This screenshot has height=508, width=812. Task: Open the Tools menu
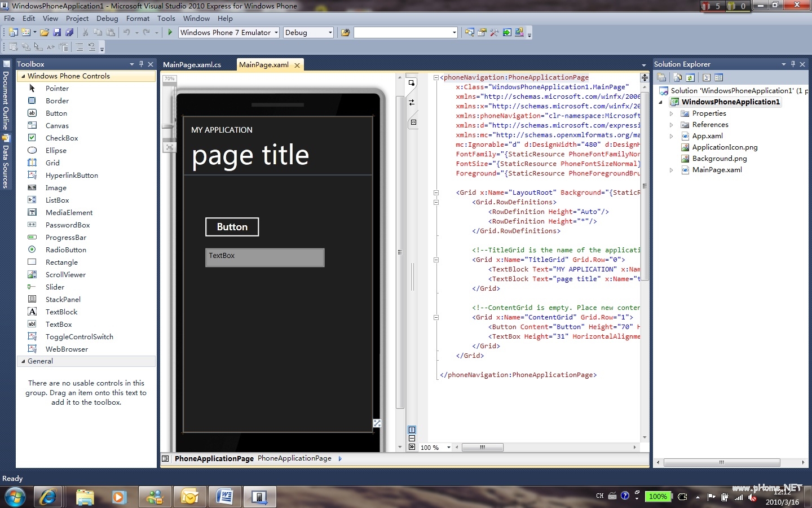166,19
